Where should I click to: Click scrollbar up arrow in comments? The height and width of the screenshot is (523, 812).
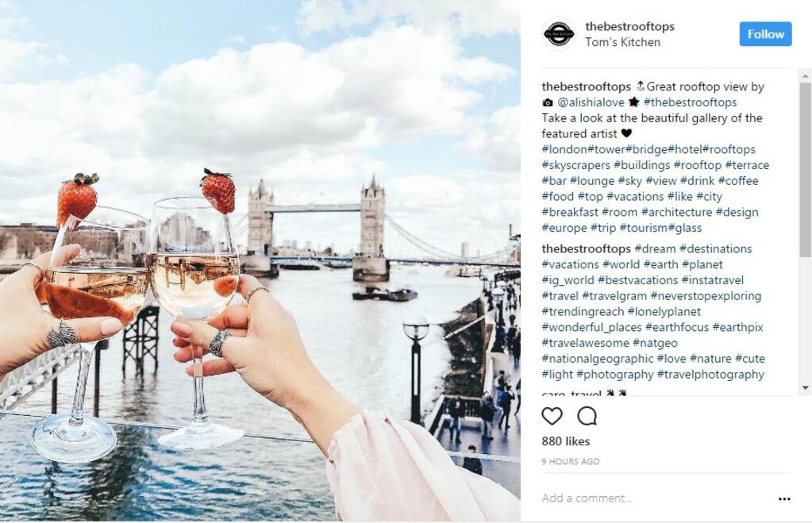point(806,76)
